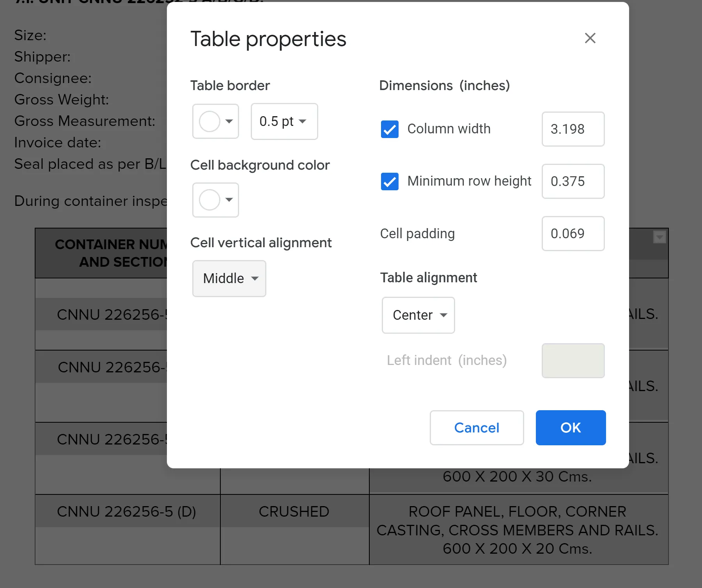Uncheck the Minimum row height checkbox
Screen dimensions: 702x588
pos(390,181)
